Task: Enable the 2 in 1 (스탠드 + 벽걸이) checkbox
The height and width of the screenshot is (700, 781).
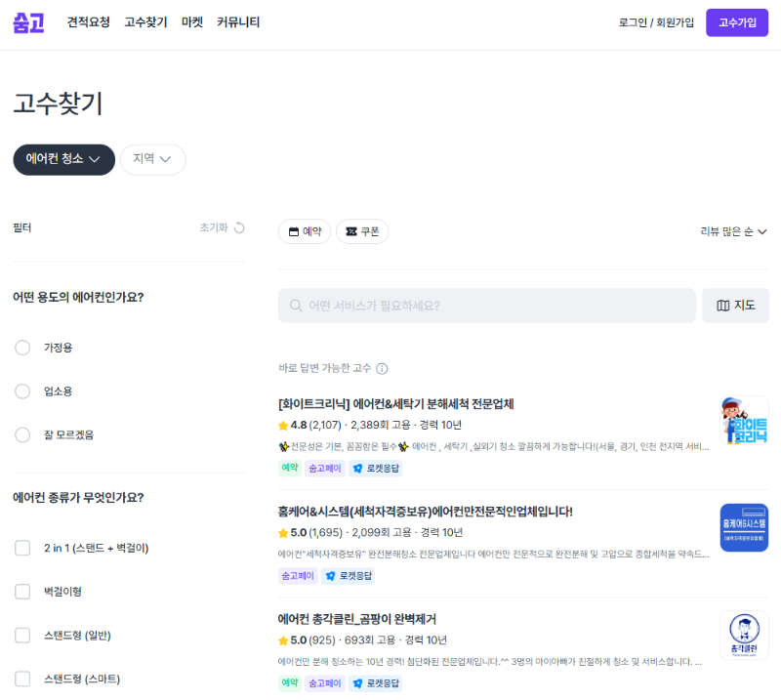Action: [22, 548]
